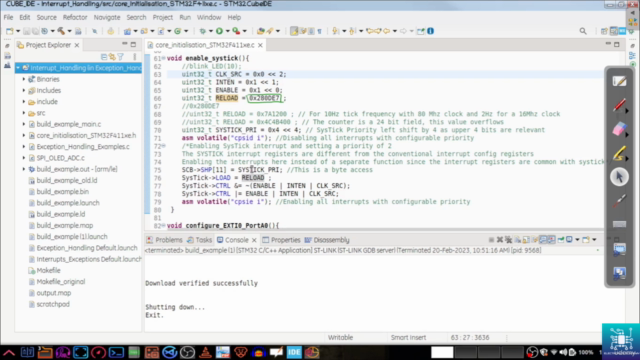Toggle Word Wrap in Console toolbar
Viewport: 640px width, 360px height.
(535, 240)
